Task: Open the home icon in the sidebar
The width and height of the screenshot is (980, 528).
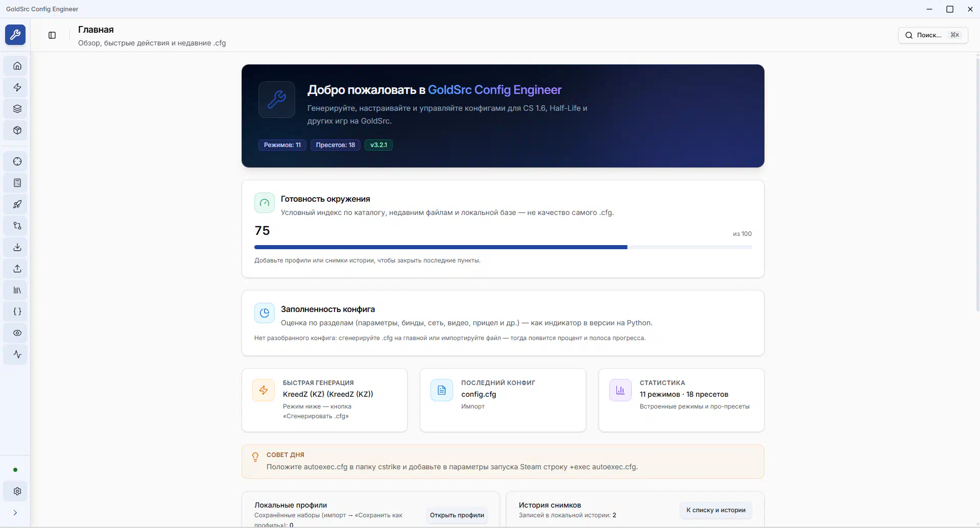Action: (17, 66)
